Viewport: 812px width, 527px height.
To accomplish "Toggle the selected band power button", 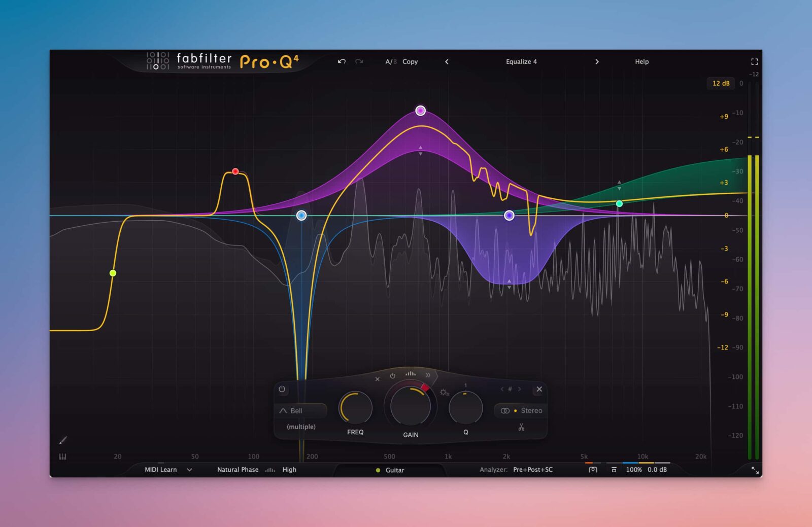I will [x=282, y=390].
